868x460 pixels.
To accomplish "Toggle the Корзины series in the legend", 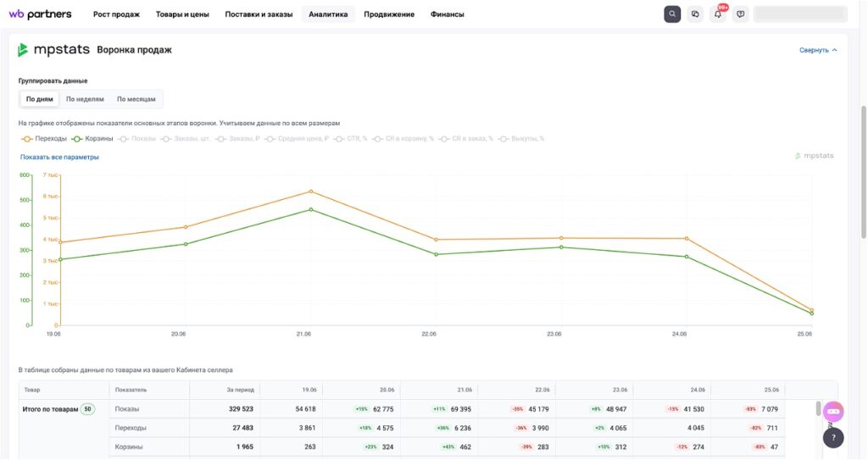I will pos(92,138).
